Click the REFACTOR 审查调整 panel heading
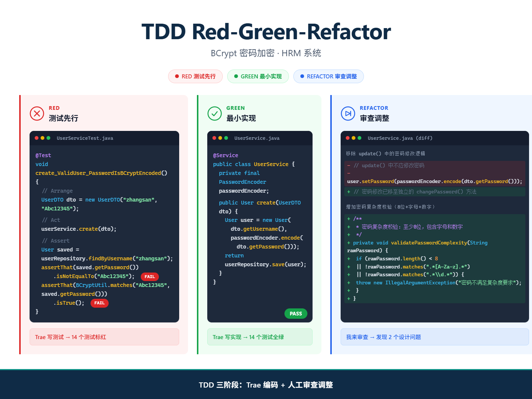Viewport: 532px width, 399px height. pyautogui.click(x=374, y=114)
